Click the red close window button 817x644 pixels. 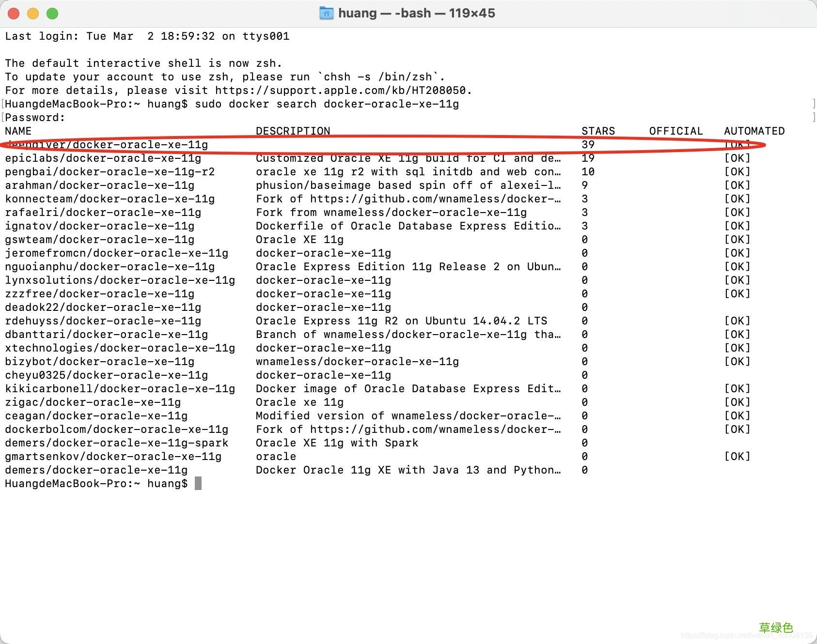click(14, 14)
